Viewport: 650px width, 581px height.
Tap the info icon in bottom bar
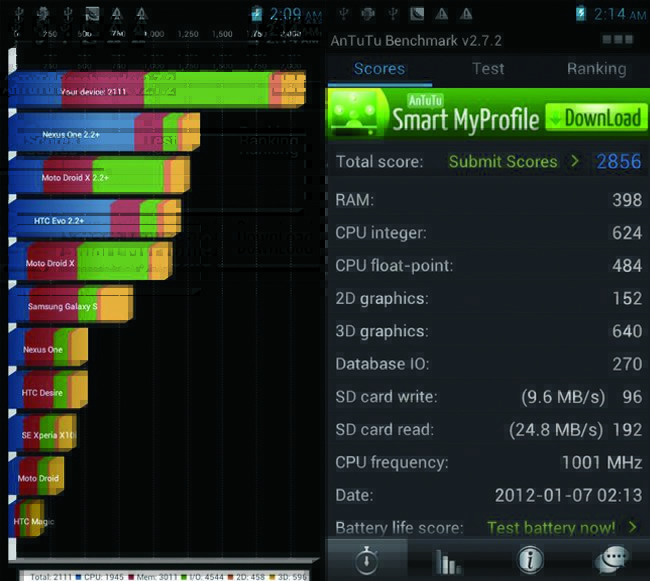(x=529, y=559)
